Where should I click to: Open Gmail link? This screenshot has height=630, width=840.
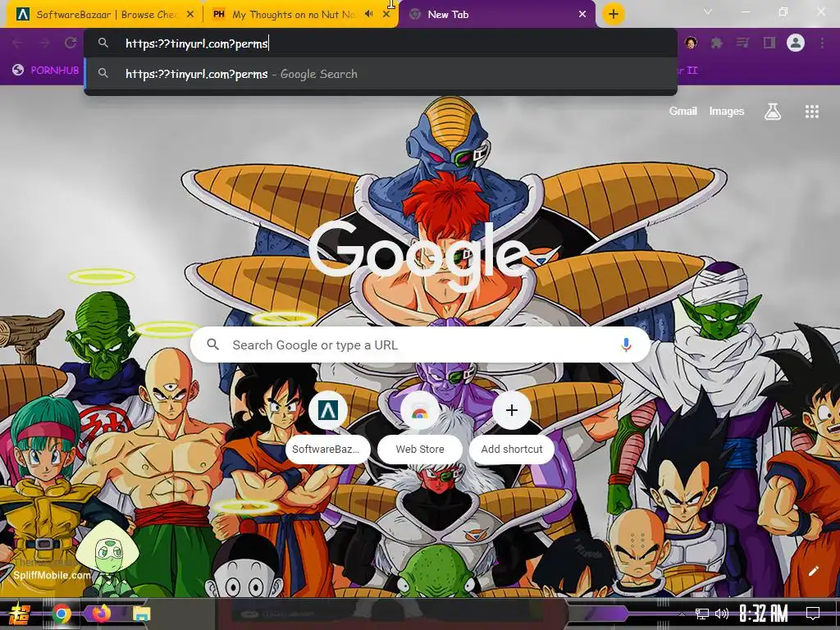pos(682,112)
